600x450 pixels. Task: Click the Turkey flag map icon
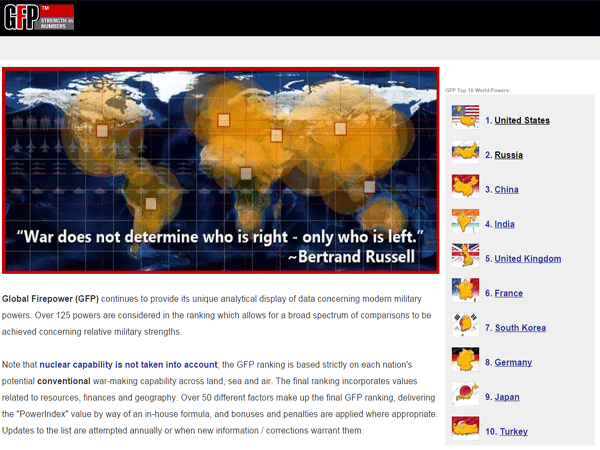coord(465,429)
